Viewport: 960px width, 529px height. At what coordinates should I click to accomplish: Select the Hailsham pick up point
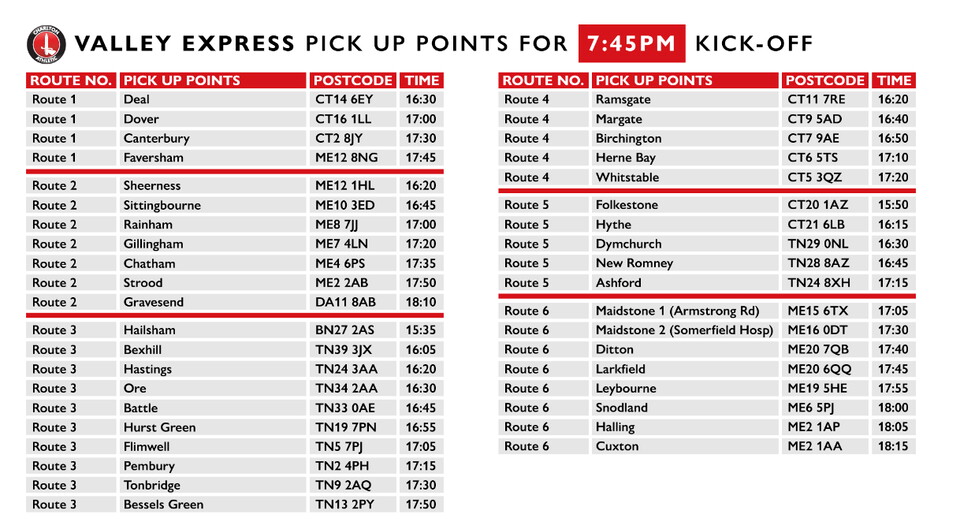tap(149, 331)
